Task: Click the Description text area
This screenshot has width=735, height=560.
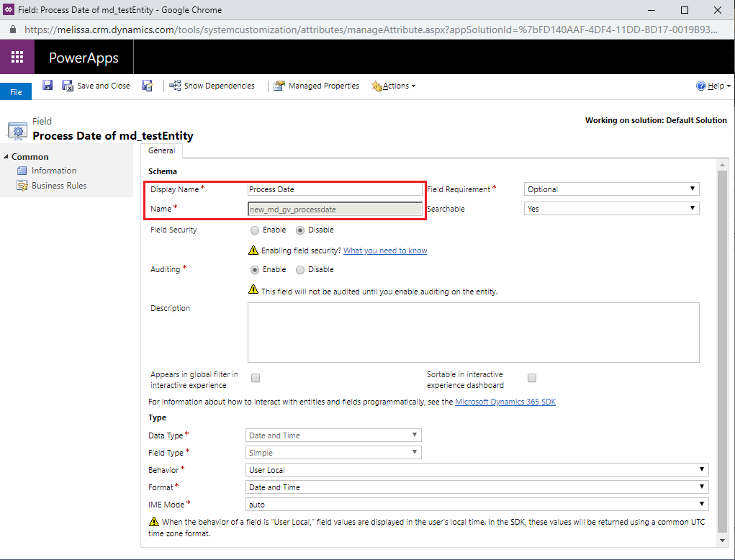Action: click(x=474, y=333)
